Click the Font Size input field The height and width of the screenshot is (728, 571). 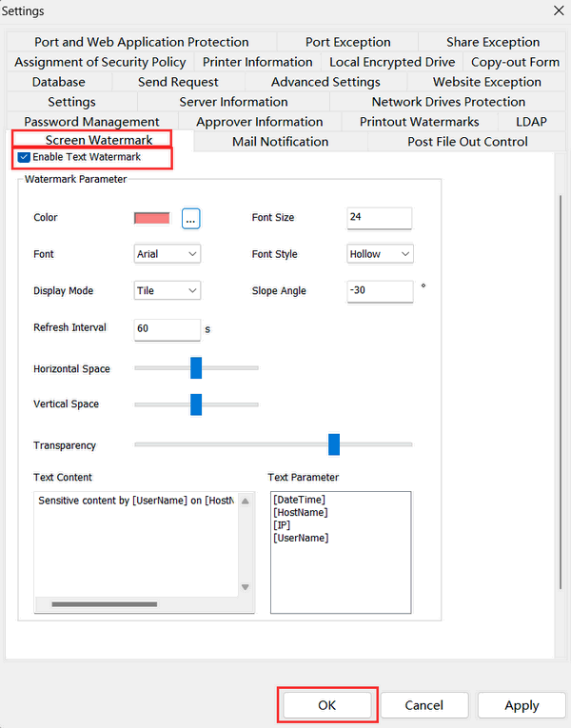pyautogui.click(x=379, y=218)
